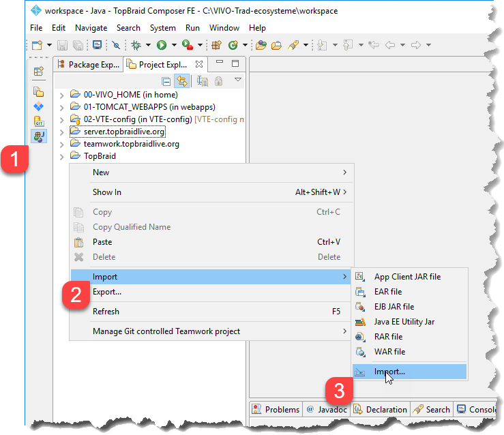Select the Java perspective sidebar icon
This screenshot has width=504, height=435.
[39, 136]
